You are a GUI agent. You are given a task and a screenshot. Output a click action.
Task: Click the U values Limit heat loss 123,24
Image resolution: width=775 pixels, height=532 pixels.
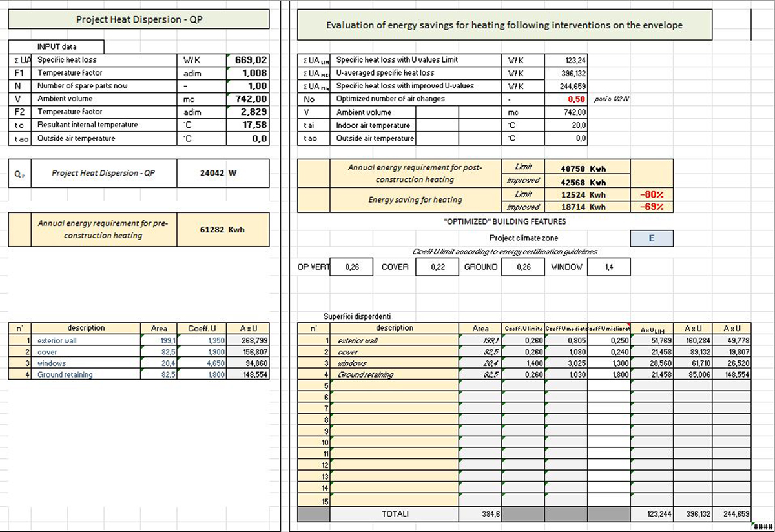coord(566,60)
